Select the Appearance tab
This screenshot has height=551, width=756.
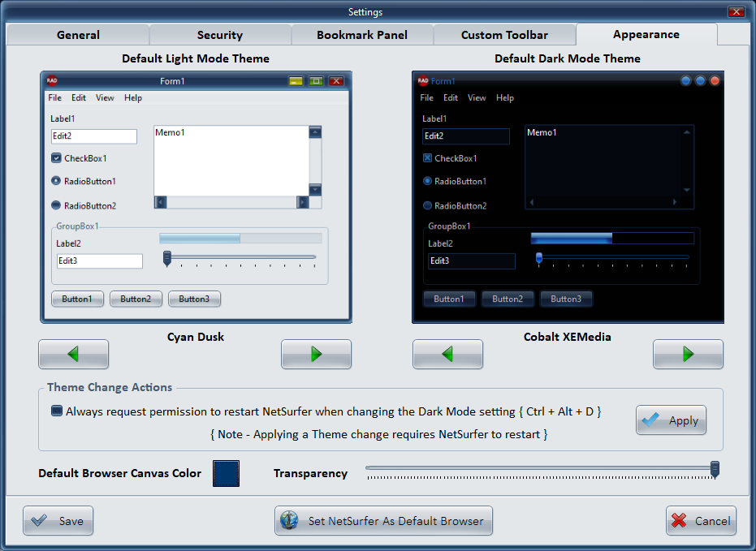(x=646, y=34)
